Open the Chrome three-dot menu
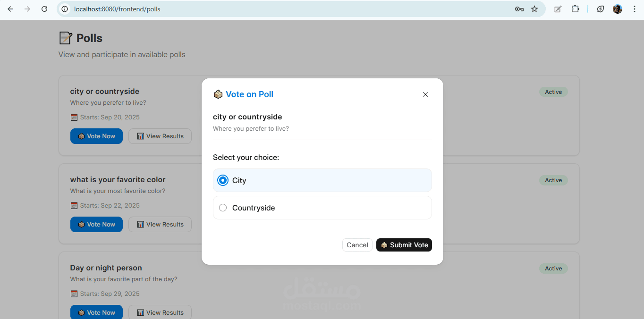Screen dimensions: 644x319 click(635, 9)
